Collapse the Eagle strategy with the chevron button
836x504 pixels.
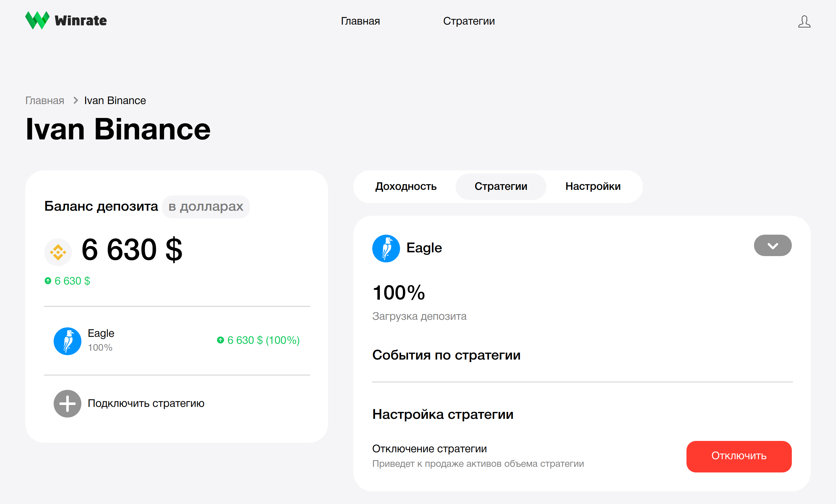click(773, 245)
